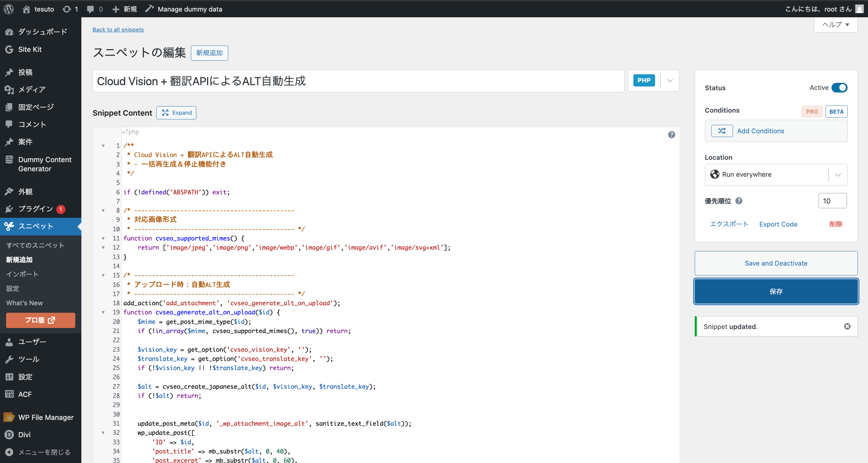Open the プラグイン menu item

click(35, 209)
